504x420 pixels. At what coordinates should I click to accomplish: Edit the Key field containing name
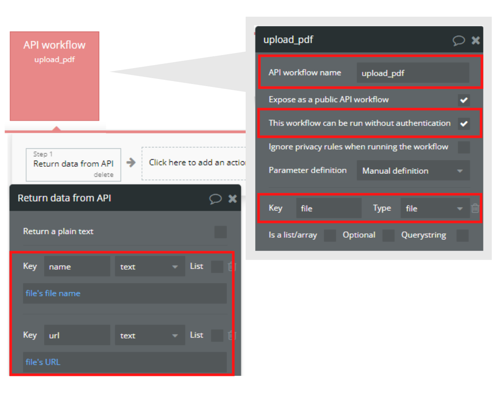click(77, 266)
